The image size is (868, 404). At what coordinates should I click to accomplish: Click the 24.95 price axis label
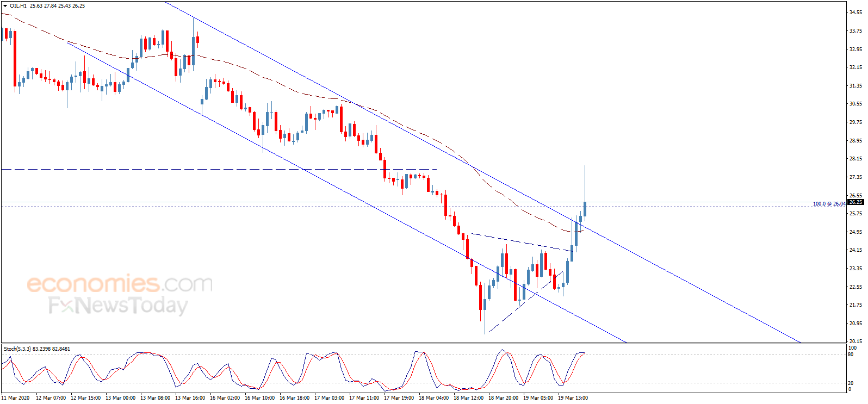(856, 232)
